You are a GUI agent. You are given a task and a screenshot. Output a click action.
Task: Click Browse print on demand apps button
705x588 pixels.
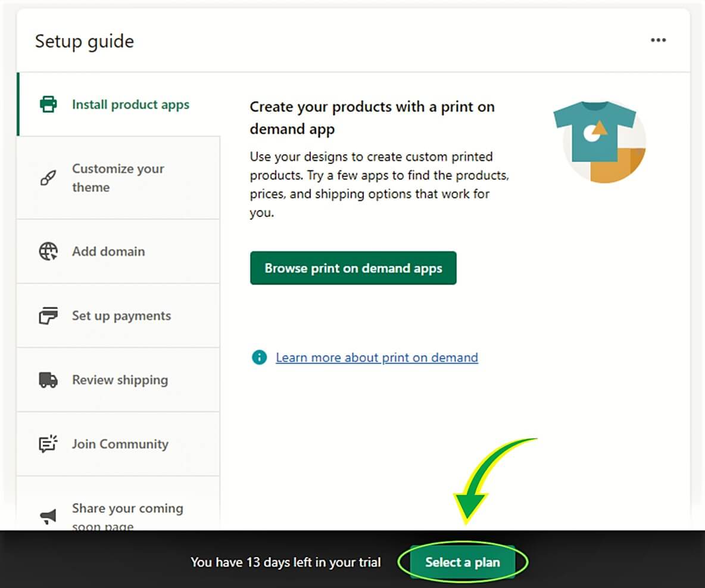click(353, 267)
